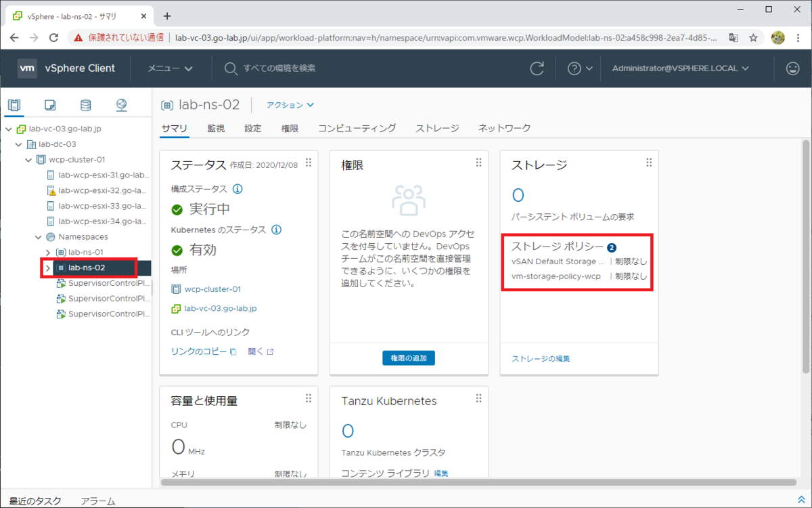This screenshot has height=508, width=812.
Task: Switch to the 設定 tab
Action: (253, 128)
